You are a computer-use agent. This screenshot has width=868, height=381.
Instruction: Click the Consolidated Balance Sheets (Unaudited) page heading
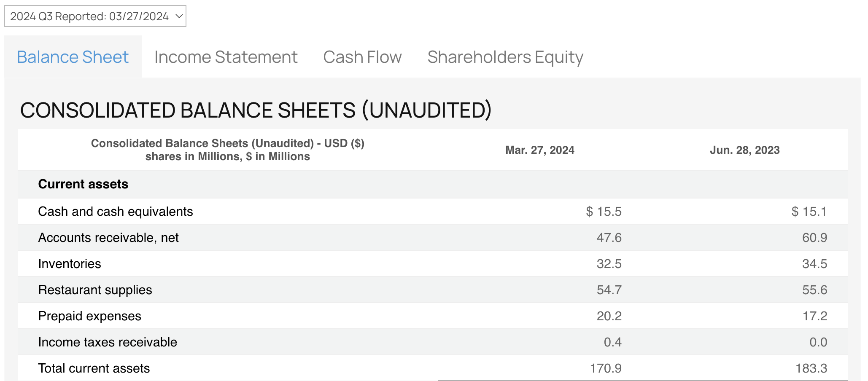click(x=256, y=110)
